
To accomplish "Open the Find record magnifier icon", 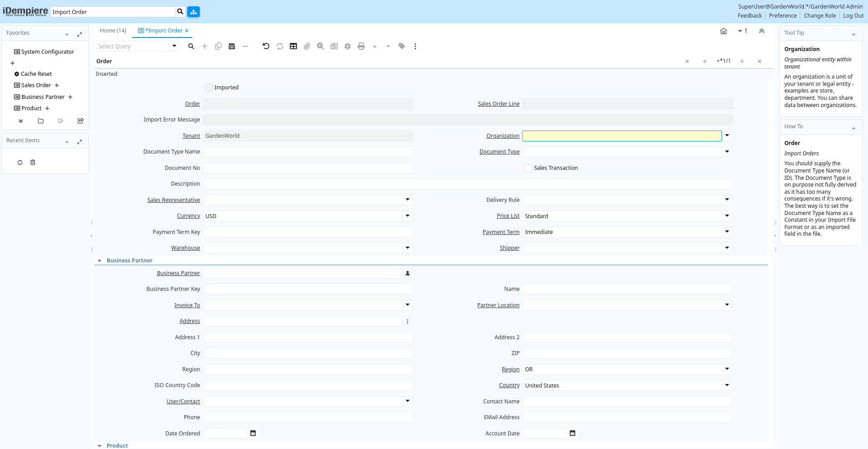I will [191, 46].
